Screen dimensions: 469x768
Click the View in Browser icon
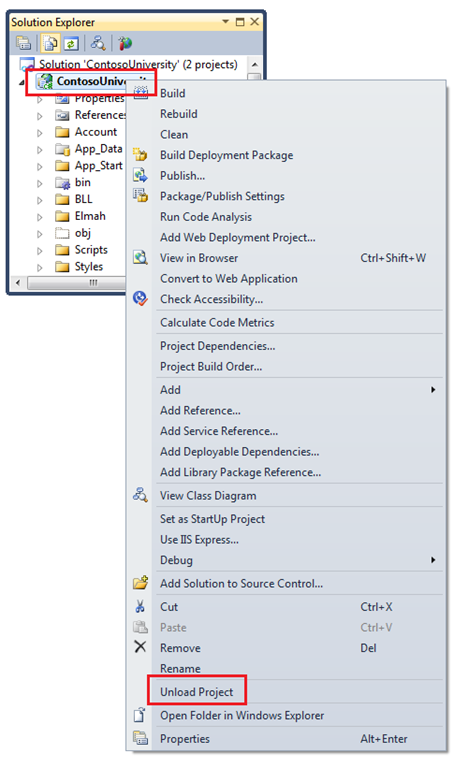click(x=141, y=258)
